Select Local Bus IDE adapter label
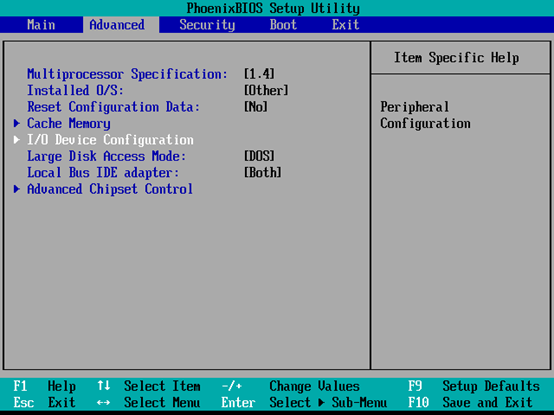The height and width of the screenshot is (415, 554). click(103, 173)
